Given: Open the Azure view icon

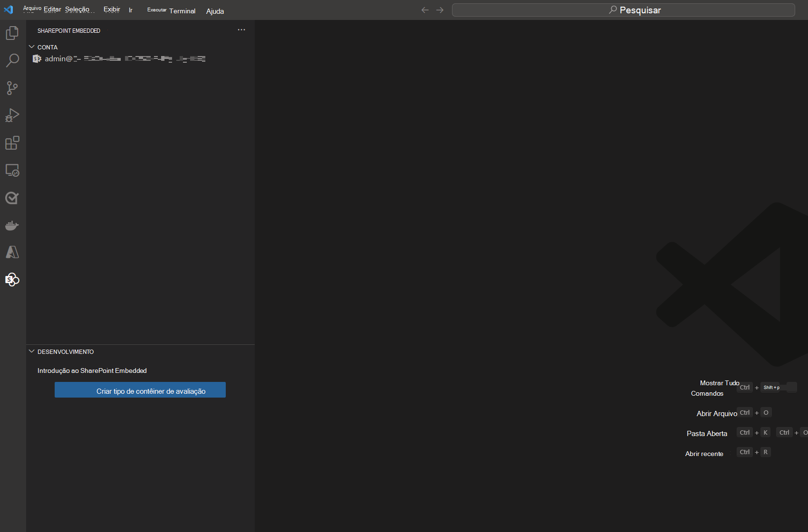Looking at the screenshot, I should (12, 252).
